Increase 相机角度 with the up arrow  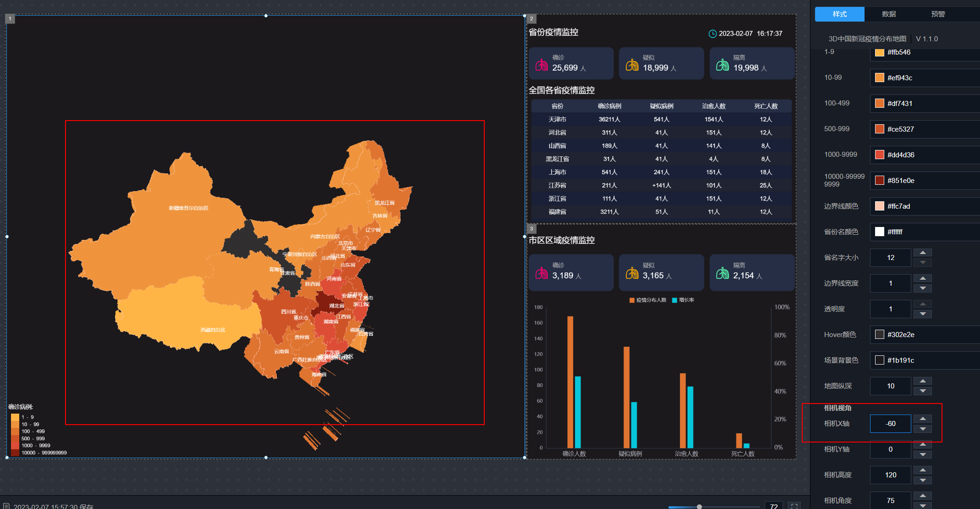pyautogui.click(x=923, y=496)
